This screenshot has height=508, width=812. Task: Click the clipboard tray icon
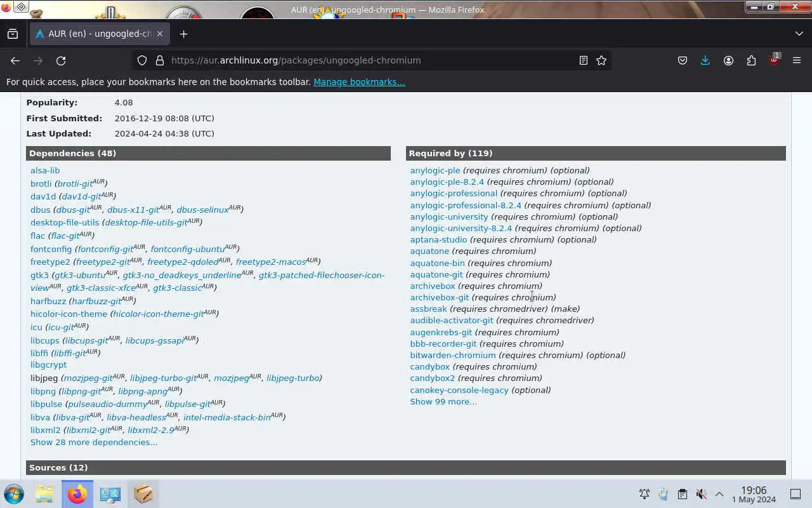682,494
